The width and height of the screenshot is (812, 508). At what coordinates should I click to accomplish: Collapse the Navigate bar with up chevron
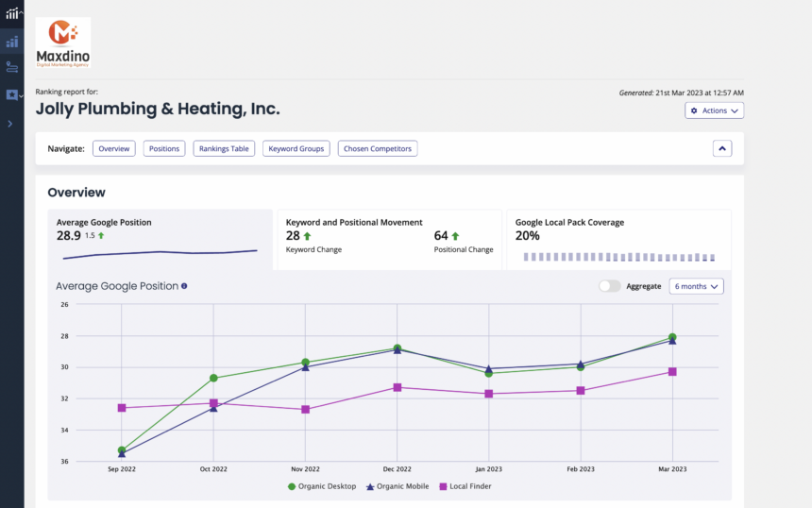click(721, 148)
